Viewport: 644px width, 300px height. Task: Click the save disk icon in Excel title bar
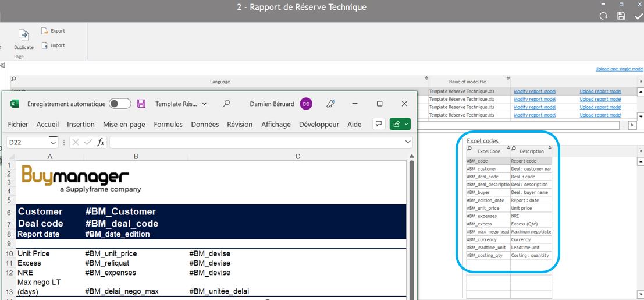click(x=141, y=104)
